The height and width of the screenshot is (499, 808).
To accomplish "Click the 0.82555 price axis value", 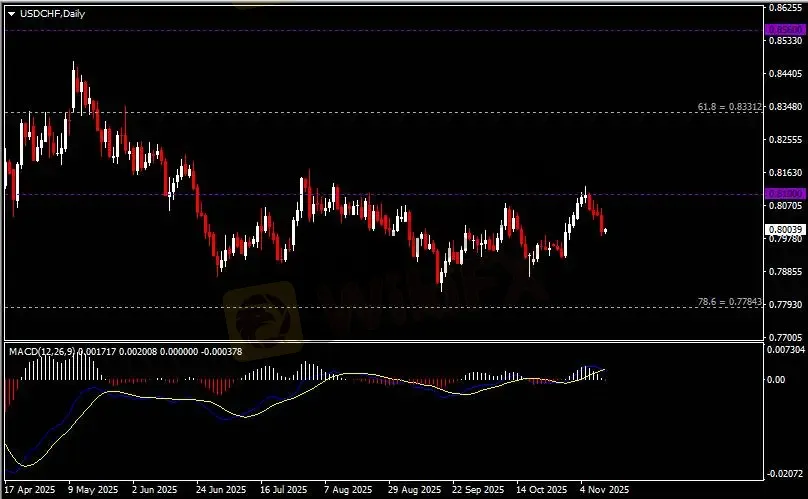I will coord(785,140).
